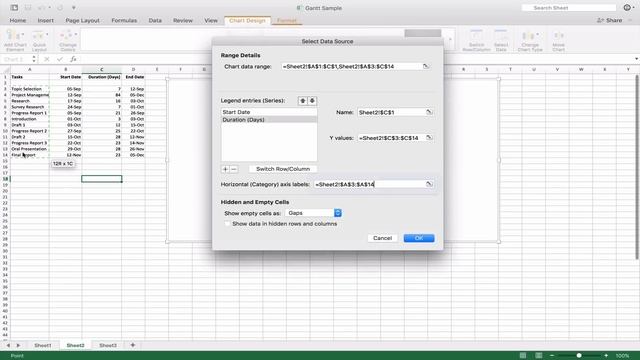This screenshot has height=360, width=640.
Task: Click the vertical scrollbar of the sheet
Action: pos(637,167)
